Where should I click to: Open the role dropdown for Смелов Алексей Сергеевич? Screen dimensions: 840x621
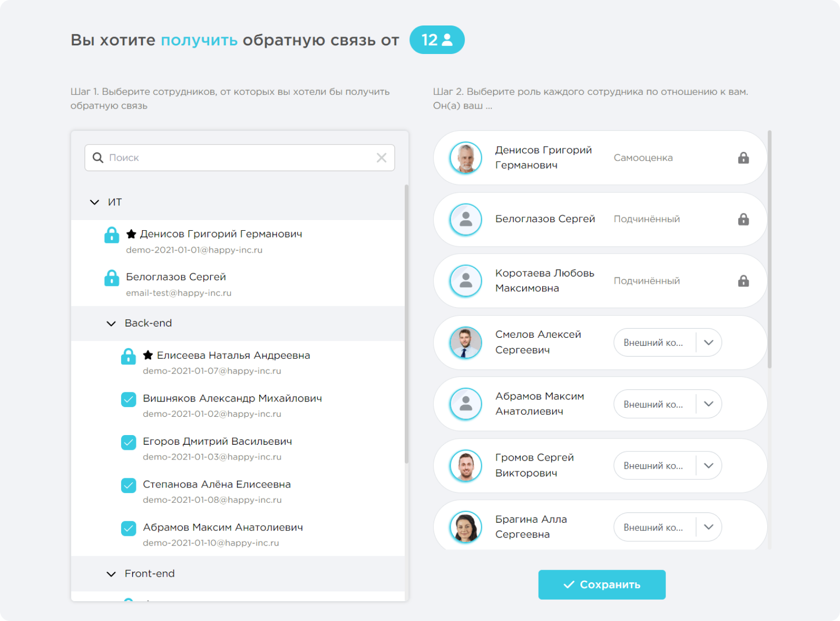[708, 342]
